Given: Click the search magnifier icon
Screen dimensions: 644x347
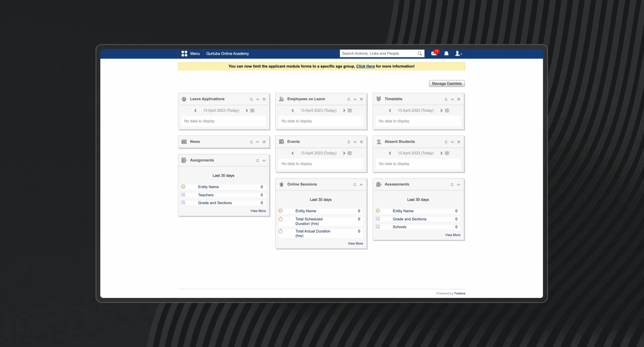Looking at the screenshot, I should point(420,53).
